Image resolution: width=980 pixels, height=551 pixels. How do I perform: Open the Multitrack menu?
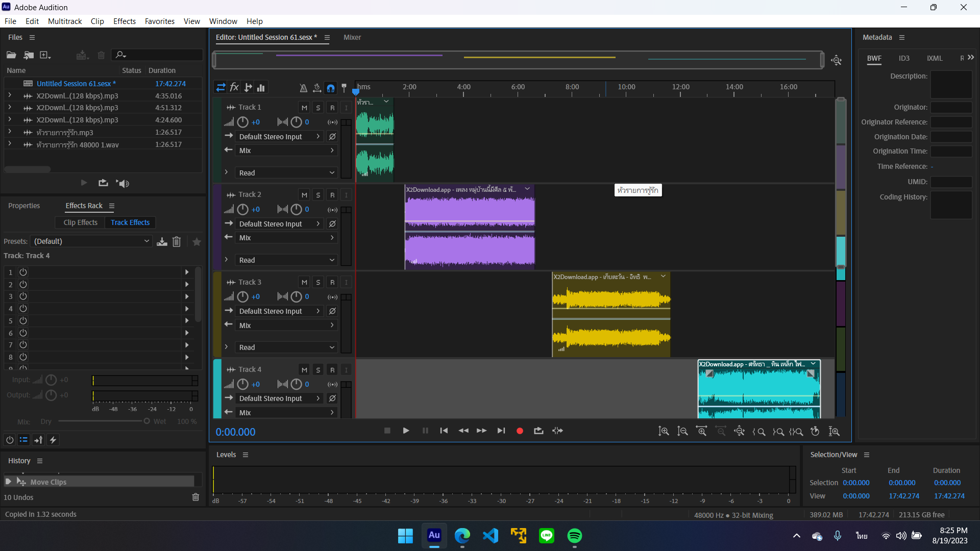point(65,21)
